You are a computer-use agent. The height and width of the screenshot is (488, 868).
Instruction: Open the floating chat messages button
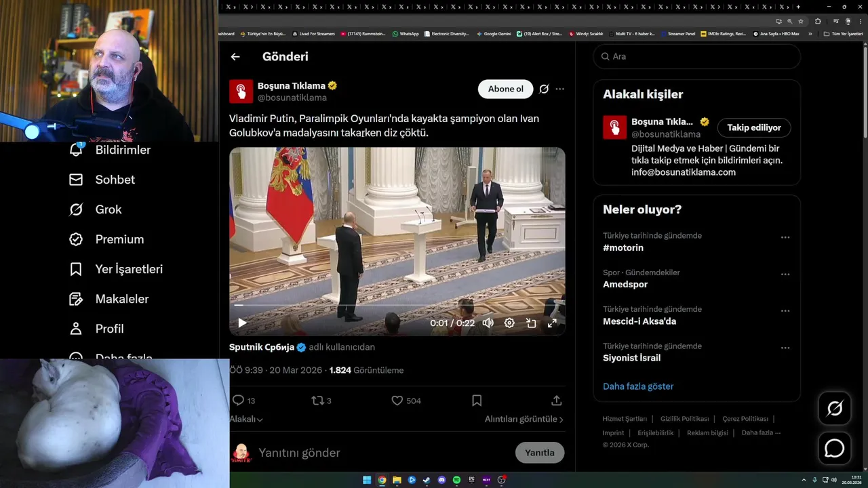pyautogui.click(x=835, y=449)
